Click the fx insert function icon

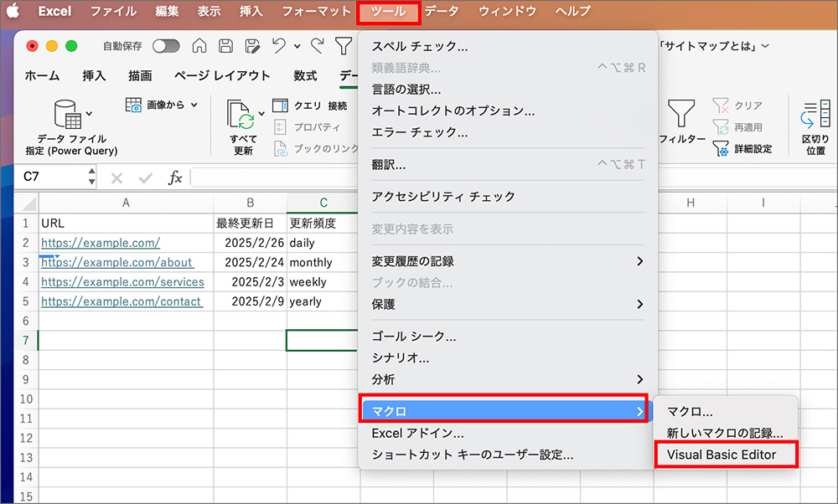tap(175, 177)
